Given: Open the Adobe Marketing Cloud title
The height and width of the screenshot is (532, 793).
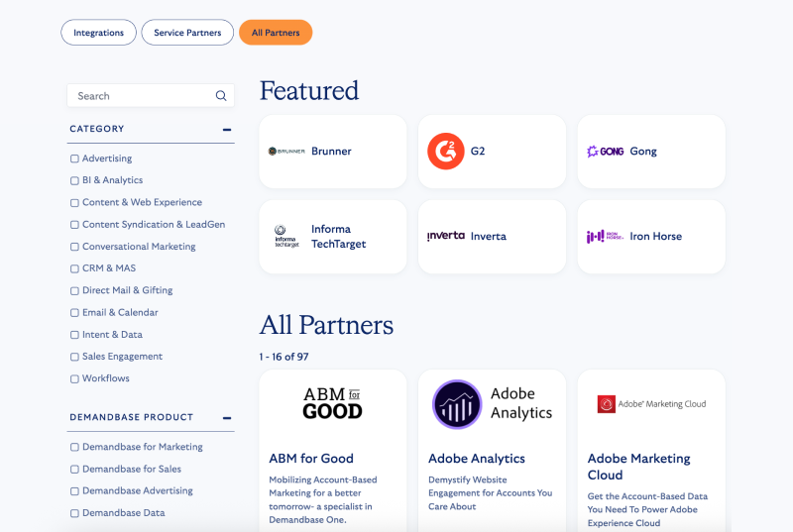Looking at the screenshot, I should (x=638, y=467).
